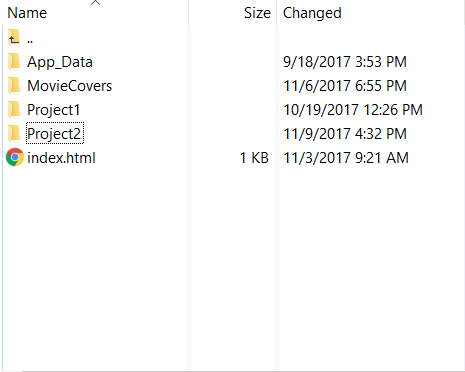Screen dimensions: 465x372
Task: Toggle the sort direction arrow above Name
Action: click(x=95, y=3)
